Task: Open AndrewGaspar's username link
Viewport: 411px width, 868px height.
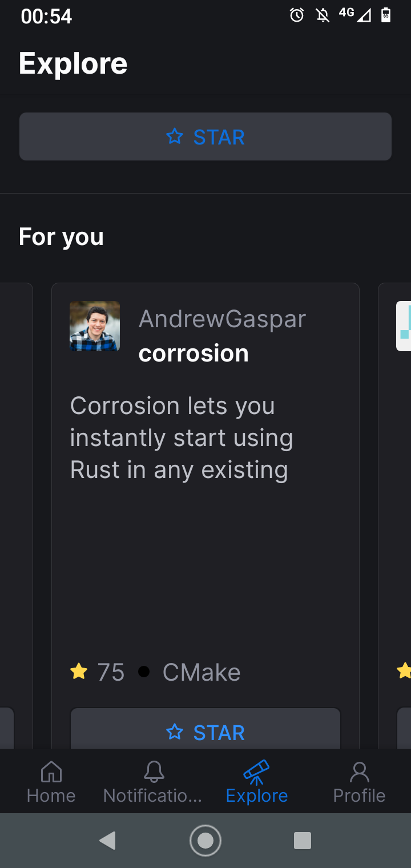Action: point(222,318)
